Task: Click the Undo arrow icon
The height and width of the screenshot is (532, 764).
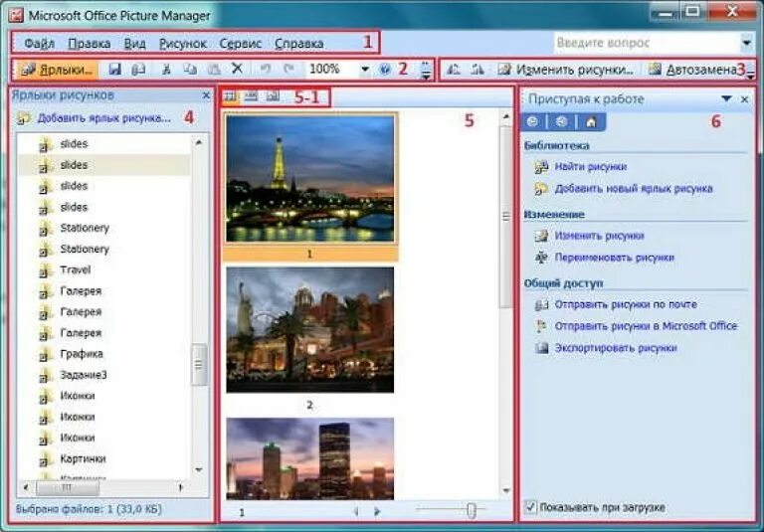Action: click(x=265, y=70)
